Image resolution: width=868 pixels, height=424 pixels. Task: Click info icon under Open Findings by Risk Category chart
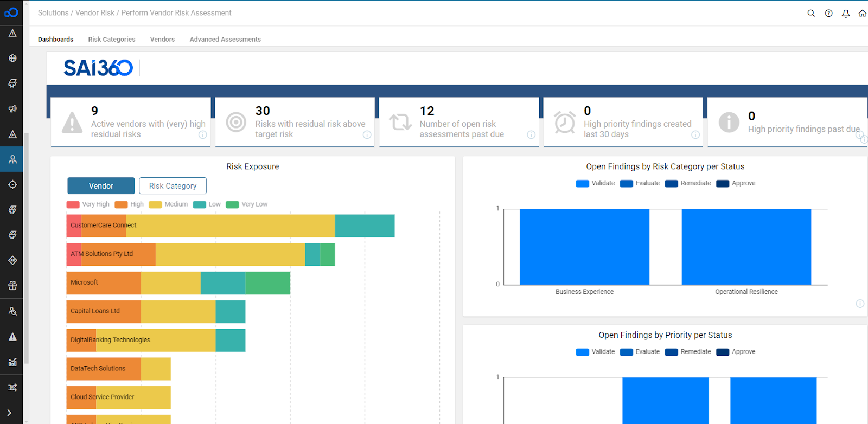(860, 304)
